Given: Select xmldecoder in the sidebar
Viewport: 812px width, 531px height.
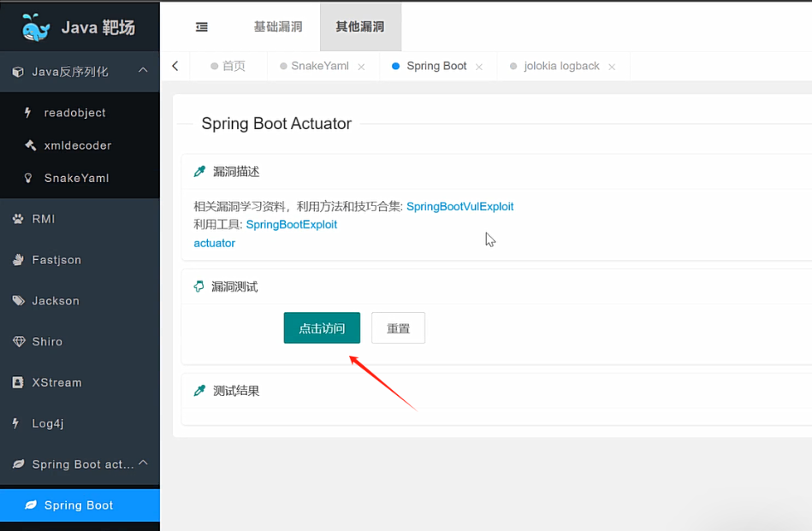Looking at the screenshot, I should [x=77, y=145].
